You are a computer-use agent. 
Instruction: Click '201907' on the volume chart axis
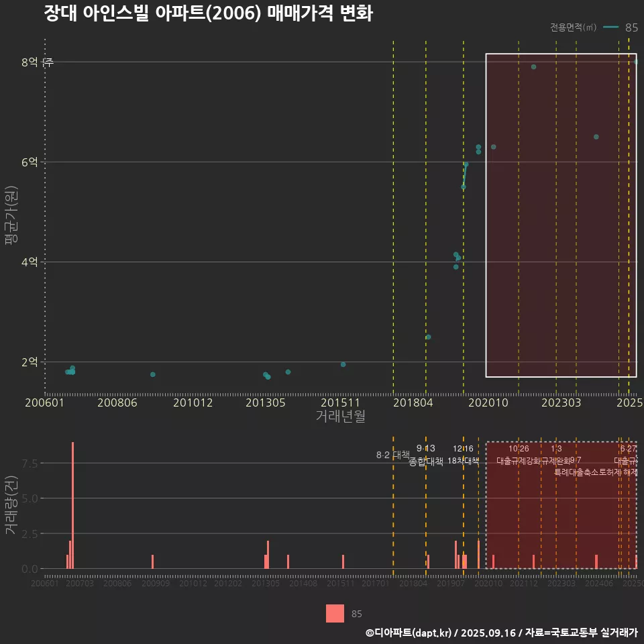pyautogui.click(x=451, y=583)
